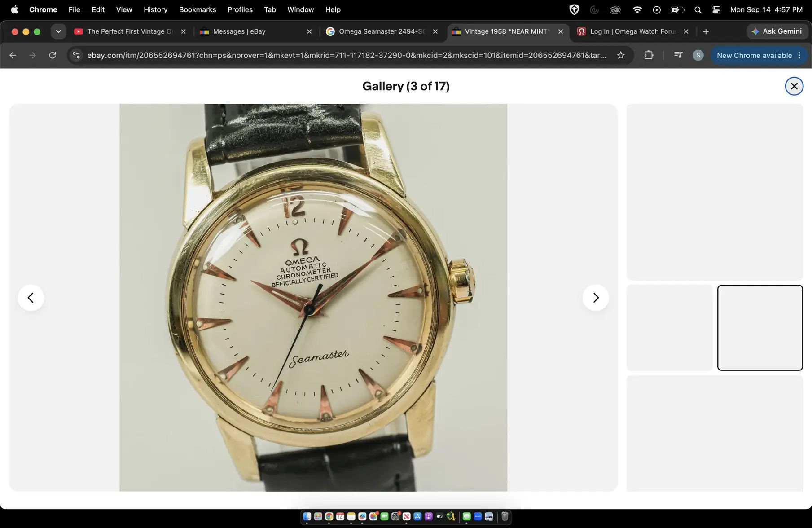Screen dimensions: 812x528
Task: Click the main watch photo in gallery
Action: (x=313, y=298)
